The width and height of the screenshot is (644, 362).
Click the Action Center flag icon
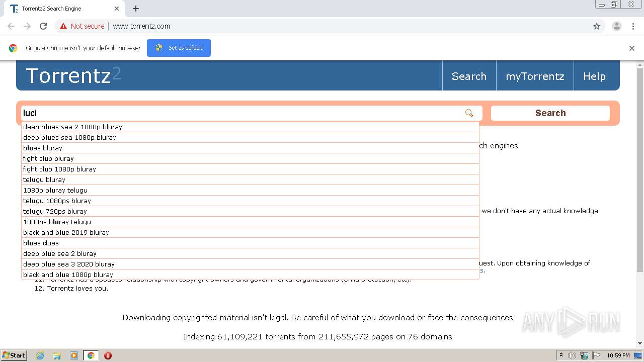(596, 355)
